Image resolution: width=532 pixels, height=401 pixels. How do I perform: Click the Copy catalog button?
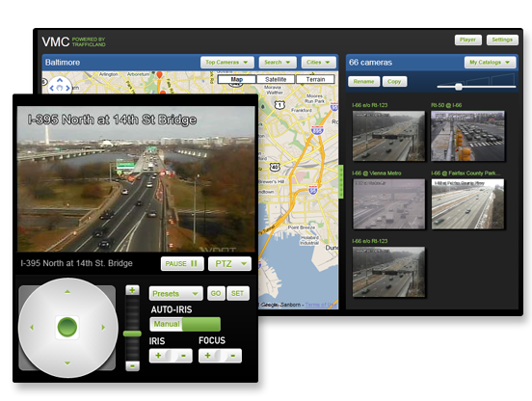pyautogui.click(x=394, y=81)
